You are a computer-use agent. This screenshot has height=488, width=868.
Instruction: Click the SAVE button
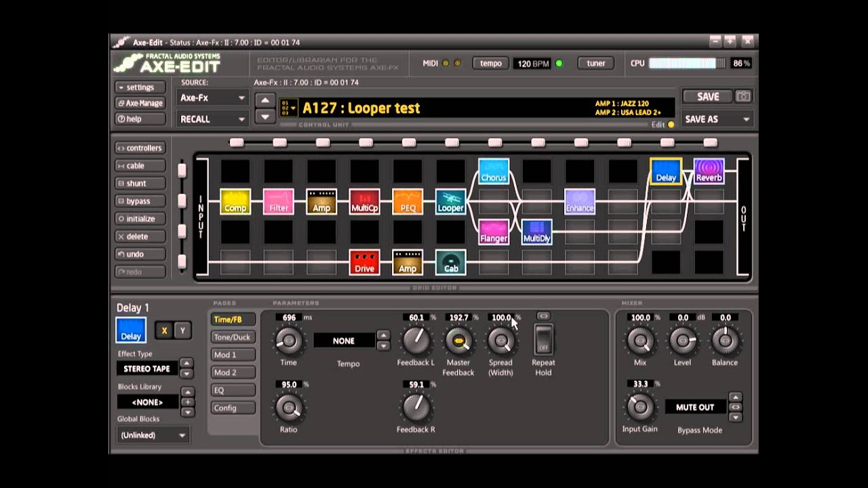(708, 97)
